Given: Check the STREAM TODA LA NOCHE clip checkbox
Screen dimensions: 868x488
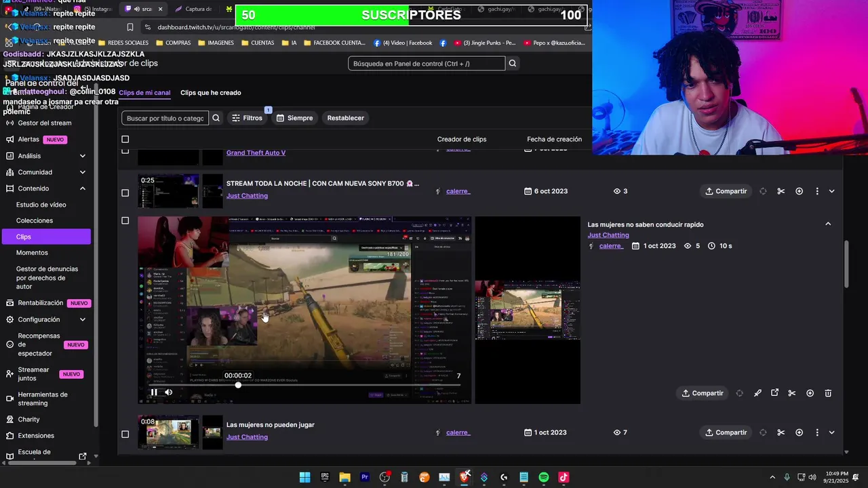Looking at the screenshot, I should (x=125, y=192).
